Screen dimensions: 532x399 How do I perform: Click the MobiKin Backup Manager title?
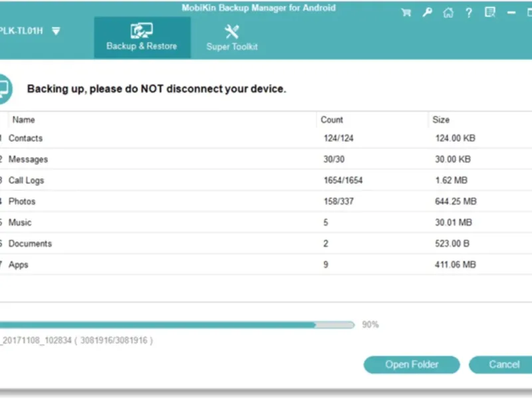coord(259,8)
